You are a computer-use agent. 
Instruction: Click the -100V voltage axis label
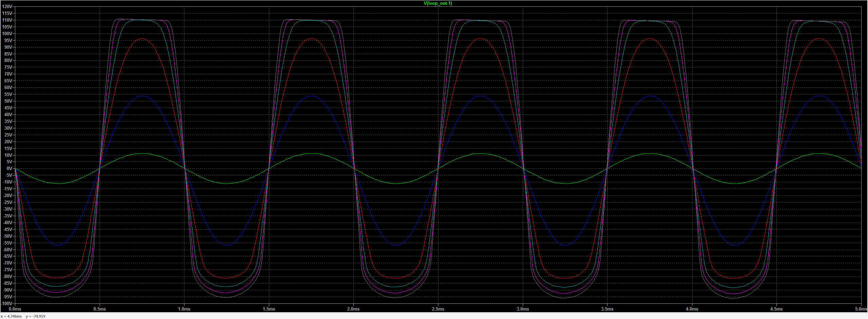(x=6, y=303)
